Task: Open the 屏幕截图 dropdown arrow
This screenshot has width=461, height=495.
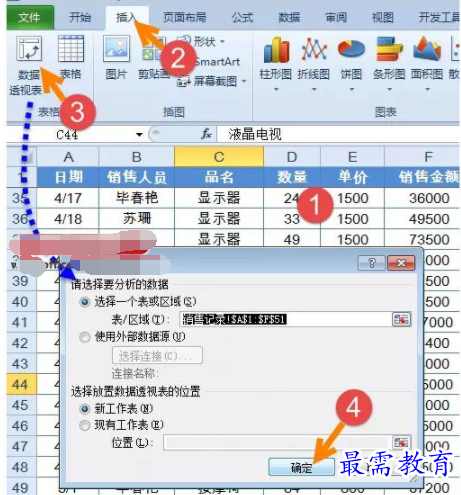Action: point(244,81)
